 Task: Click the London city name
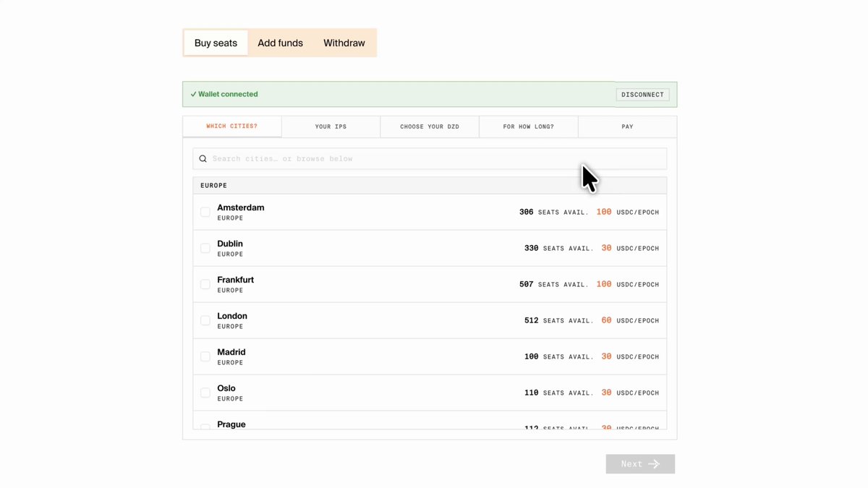(x=232, y=316)
